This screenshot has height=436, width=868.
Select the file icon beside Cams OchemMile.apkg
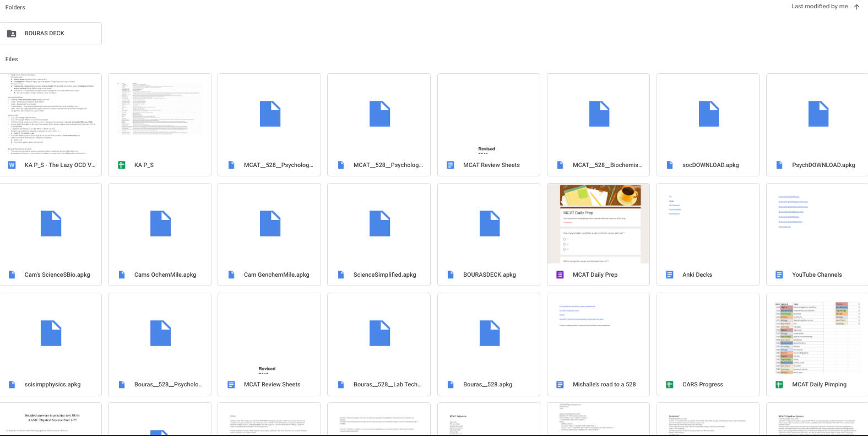coord(122,274)
